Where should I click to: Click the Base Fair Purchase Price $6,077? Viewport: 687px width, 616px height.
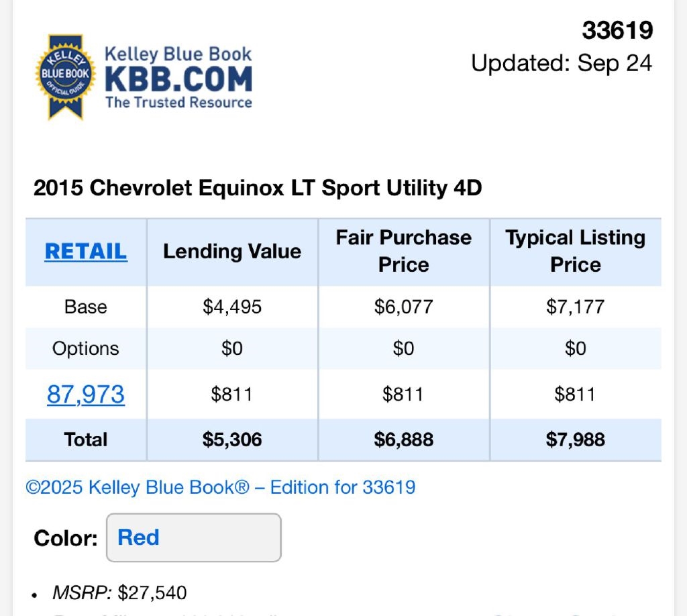(404, 307)
